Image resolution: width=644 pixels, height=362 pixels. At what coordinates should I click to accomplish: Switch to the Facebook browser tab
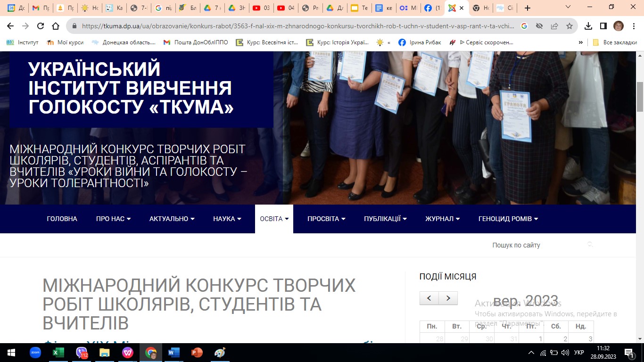432,8
